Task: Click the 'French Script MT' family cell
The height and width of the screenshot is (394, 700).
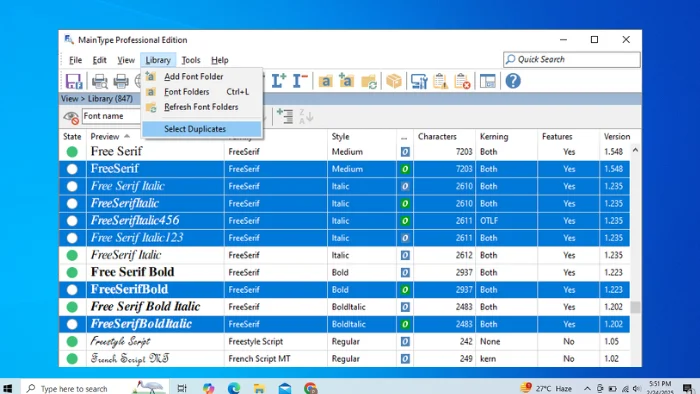Action: [x=259, y=359]
